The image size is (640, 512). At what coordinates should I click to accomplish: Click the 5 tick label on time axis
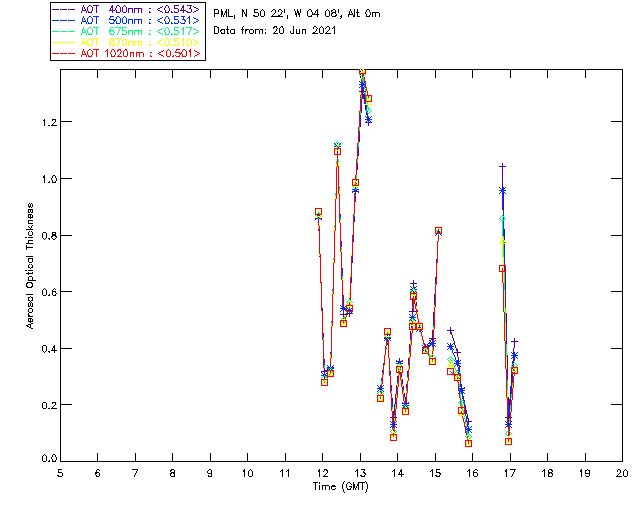[60, 473]
